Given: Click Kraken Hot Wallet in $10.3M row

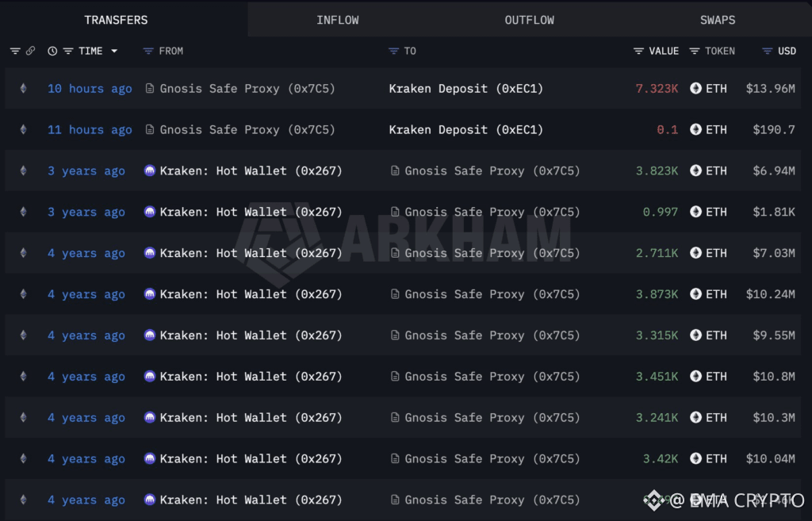Looking at the screenshot, I should click(x=251, y=417).
